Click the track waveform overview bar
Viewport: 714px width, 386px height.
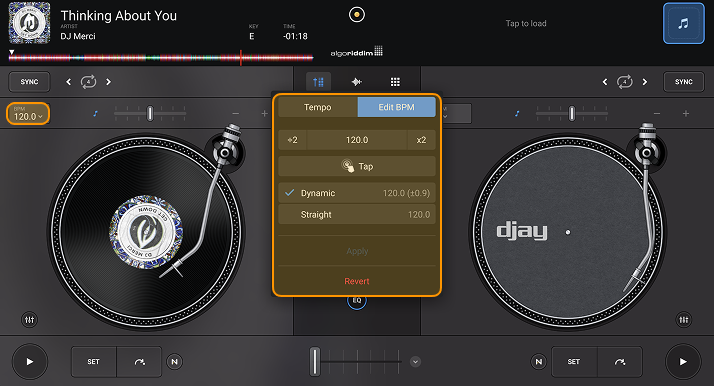pyautogui.click(x=161, y=58)
